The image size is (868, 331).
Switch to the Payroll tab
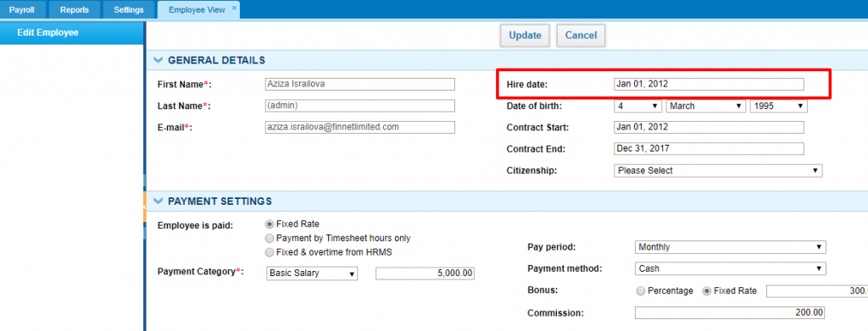click(21, 10)
